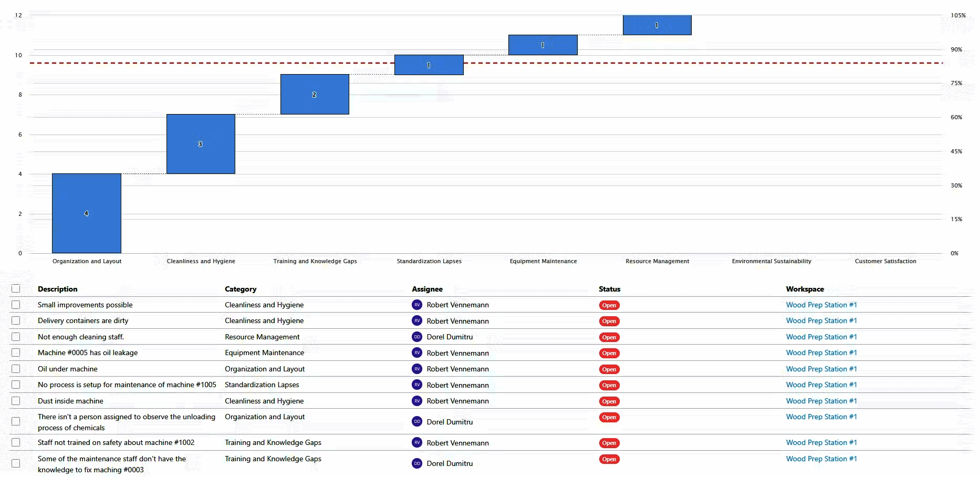Select the checkbox next to 'Oil under machine'
The image size is (980, 477).
click(x=16, y=369)
